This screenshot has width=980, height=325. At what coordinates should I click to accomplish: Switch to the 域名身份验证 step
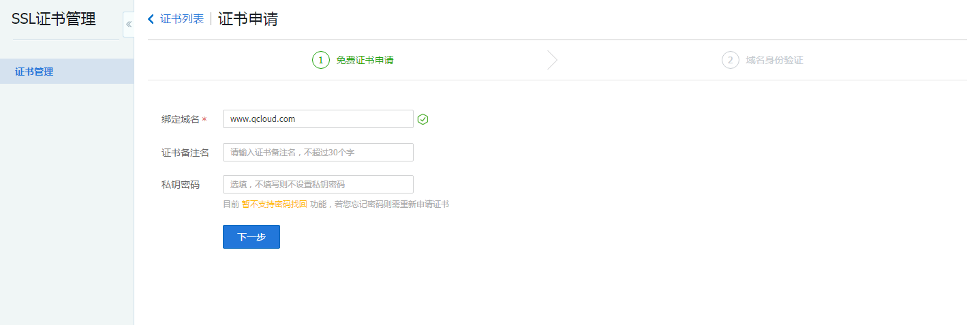pos(774,60)
